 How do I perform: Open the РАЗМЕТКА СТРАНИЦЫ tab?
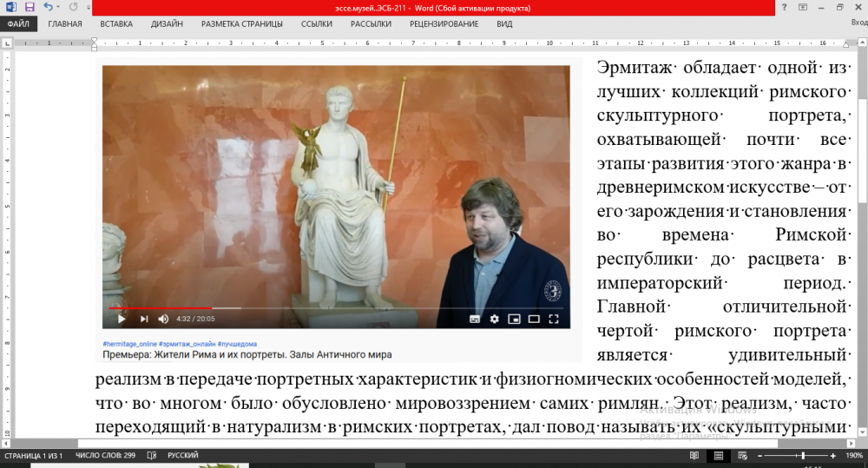tap(242, 23)
